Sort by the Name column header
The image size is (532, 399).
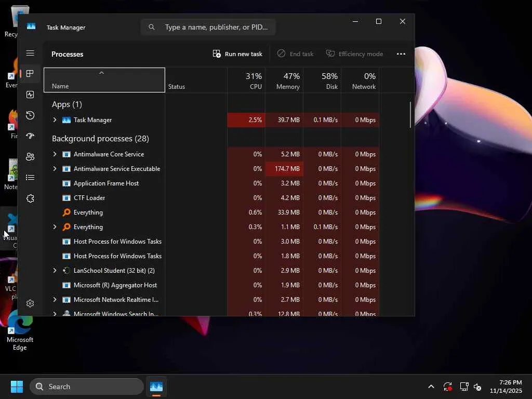(x=104, y=80)
